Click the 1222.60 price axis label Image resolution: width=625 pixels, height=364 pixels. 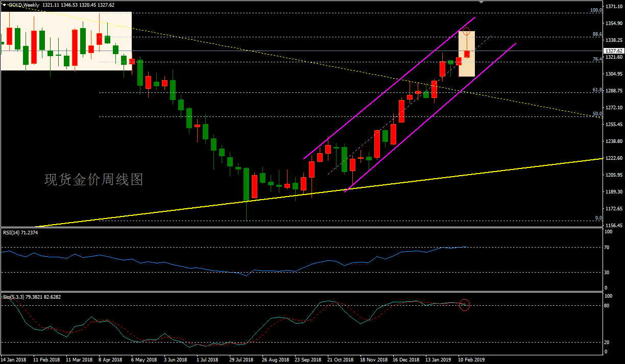[x=614, y=158]
